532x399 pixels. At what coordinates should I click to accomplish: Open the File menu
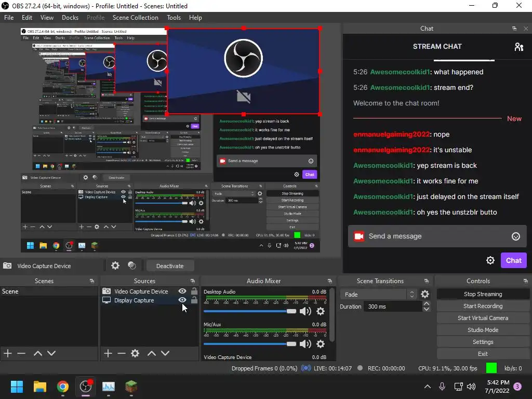tap(9, 18)
